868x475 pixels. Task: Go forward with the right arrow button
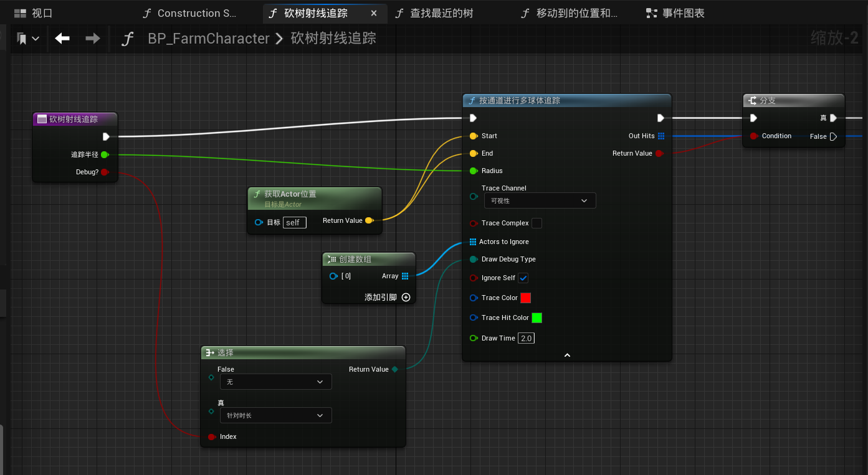point(93,39)
